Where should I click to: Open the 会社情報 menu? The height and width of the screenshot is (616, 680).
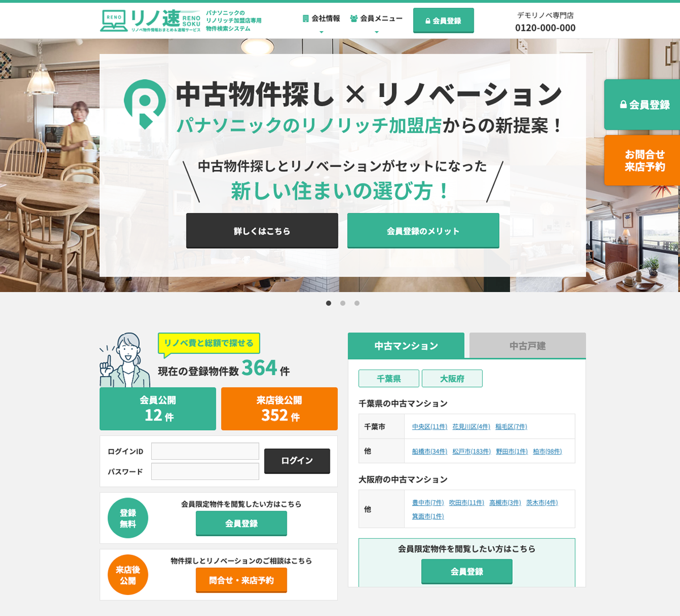click(x=321, y=19)
